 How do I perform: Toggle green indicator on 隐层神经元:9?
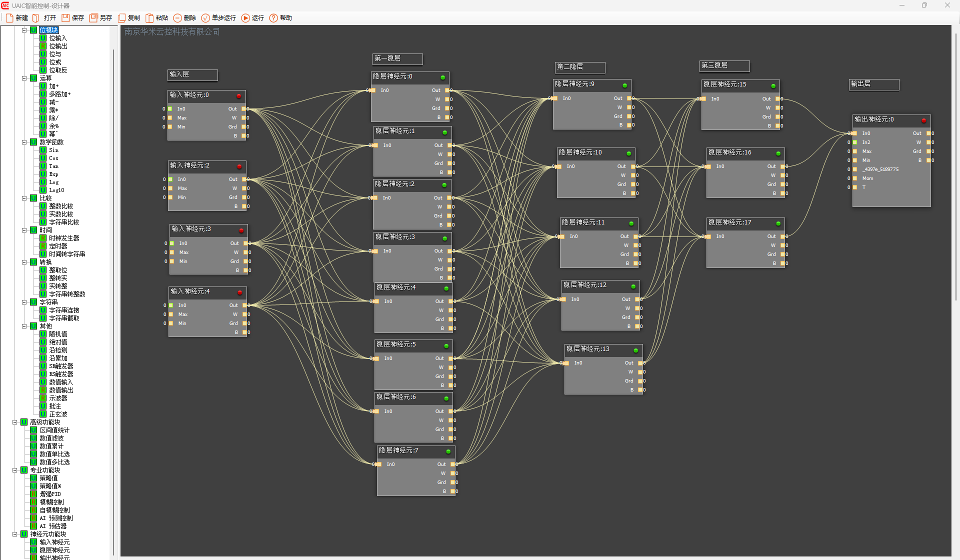click(624, 85)
